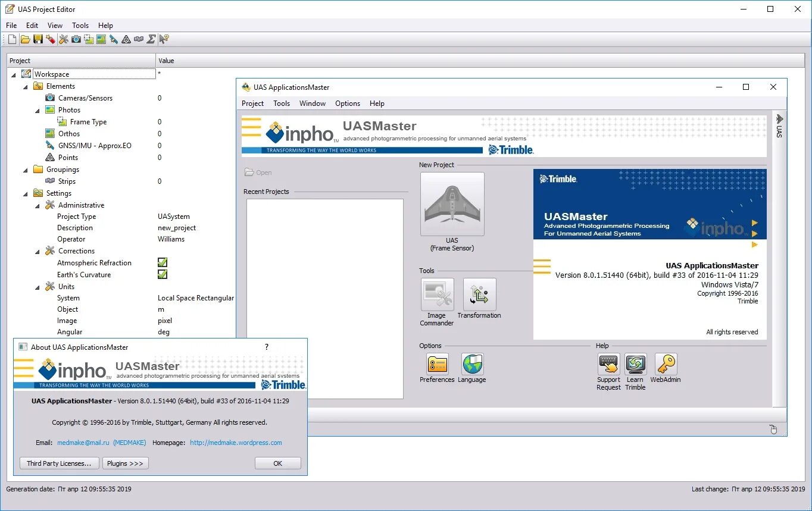Collapse the Settings tree node
Viewport: 812px width, 511px height.
pyautogui.click(x=26, y=193)
